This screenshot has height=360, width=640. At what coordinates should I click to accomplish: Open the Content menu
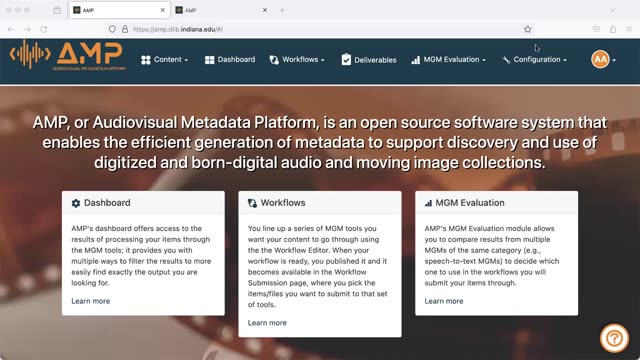coord(164,60)
